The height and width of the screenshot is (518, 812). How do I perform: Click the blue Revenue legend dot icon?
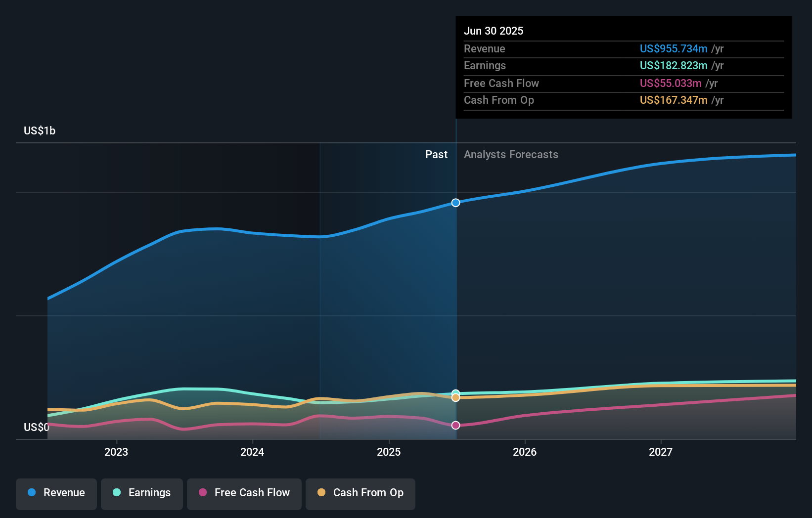pos(32,493)
